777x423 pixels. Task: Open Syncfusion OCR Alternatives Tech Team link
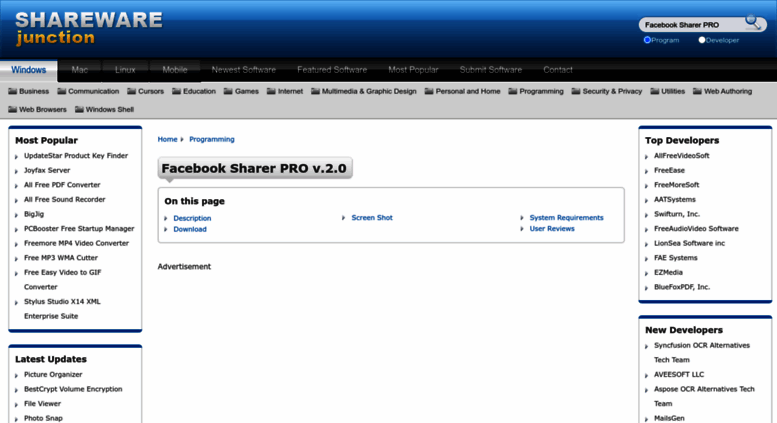[x=702, y=353]
